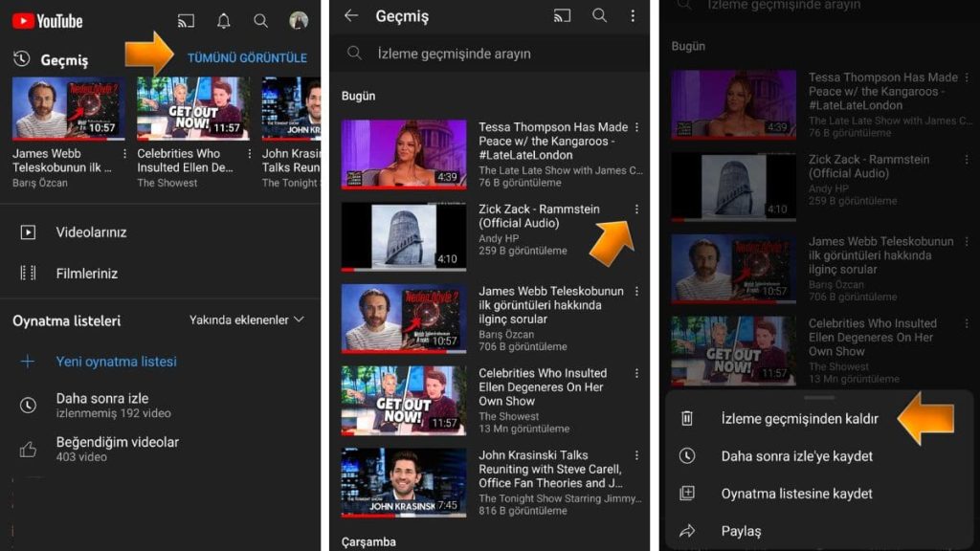Screen dimensions: 980x551
Task: Tap 'Barış Özcan' under carousel card
Action: 40,183
